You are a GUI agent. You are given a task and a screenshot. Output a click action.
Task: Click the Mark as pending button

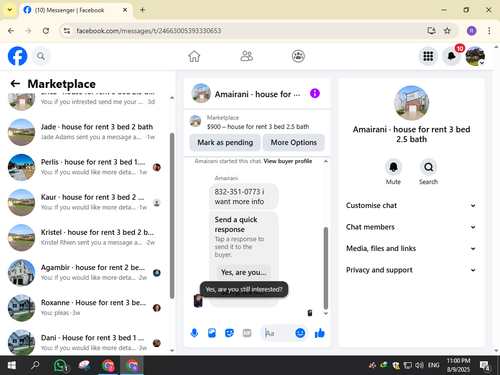tap(225, 142)
